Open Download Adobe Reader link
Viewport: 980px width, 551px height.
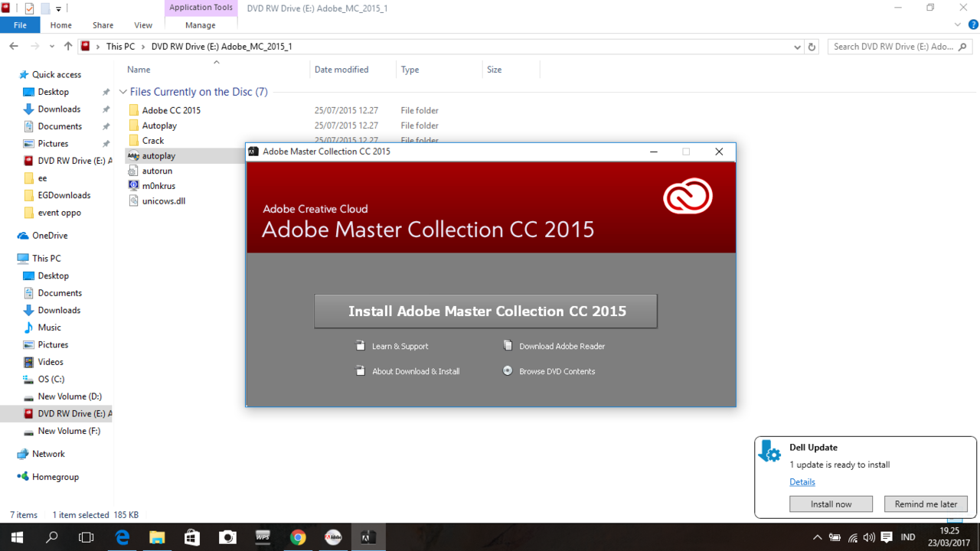coord(562,346)
